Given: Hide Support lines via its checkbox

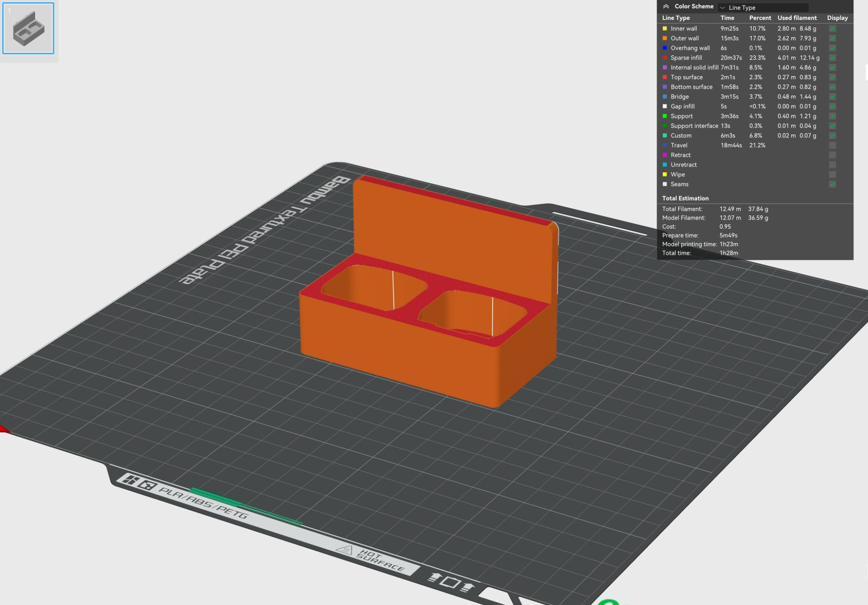Looking at the screenshot, I should pyautogui.click(x=832, y=116).
